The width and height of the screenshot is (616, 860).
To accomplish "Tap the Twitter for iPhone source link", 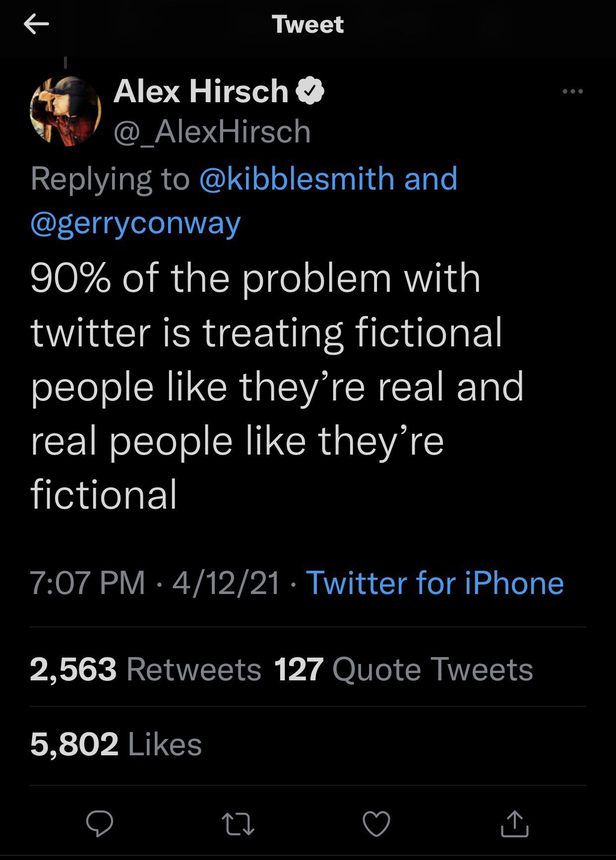I will pos(435,583).
